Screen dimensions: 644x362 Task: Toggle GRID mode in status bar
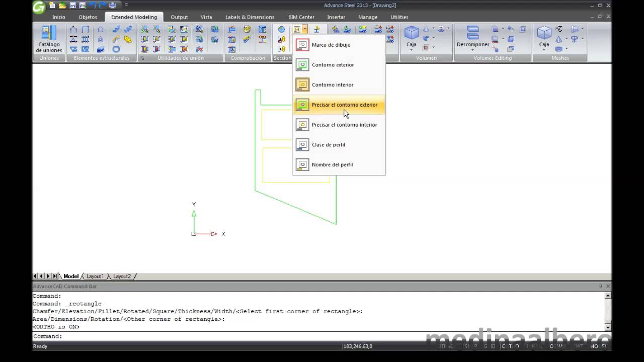(x=491, y=346)
